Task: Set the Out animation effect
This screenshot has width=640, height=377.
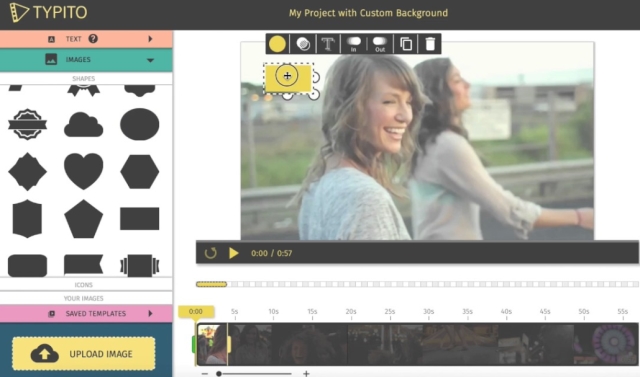Action: click(380, 44)
